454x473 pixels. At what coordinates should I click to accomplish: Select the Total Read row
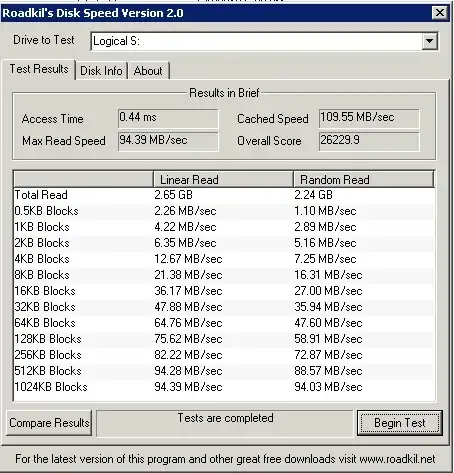click(224, 195)
